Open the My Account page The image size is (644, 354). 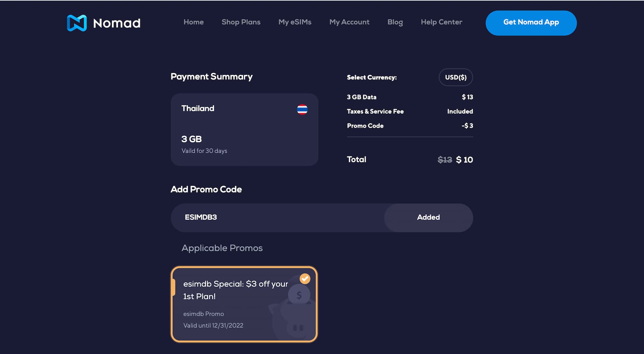[x=349, y=22]
